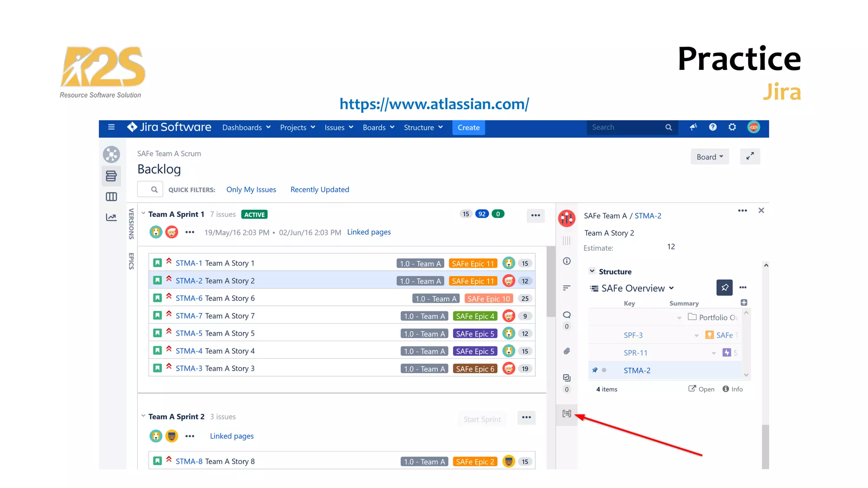This screenshot has height=488, width=868.
Task: Open the Dashboards menu
Action: pyautogui.click(x=246, y=128)
